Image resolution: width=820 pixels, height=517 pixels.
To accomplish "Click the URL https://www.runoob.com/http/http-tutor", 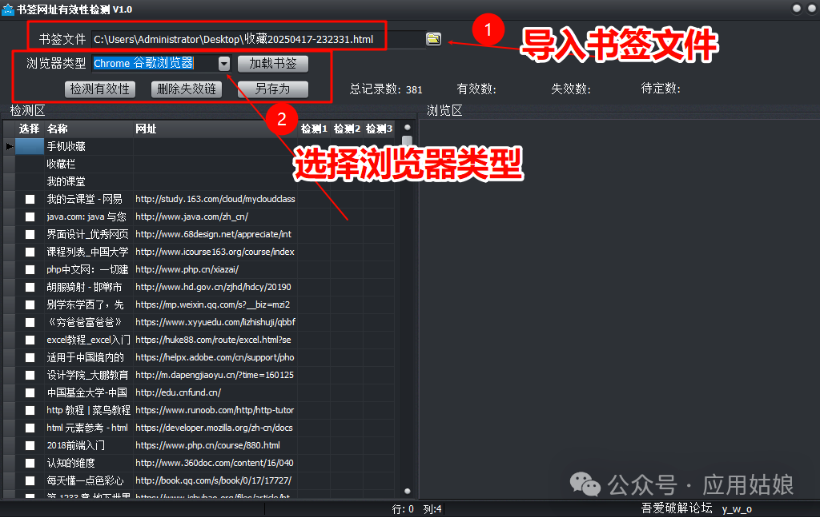I will pos(215,410).
